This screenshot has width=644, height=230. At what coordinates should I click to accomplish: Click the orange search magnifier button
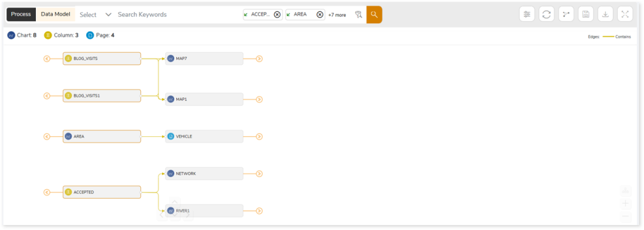point(374,14)
